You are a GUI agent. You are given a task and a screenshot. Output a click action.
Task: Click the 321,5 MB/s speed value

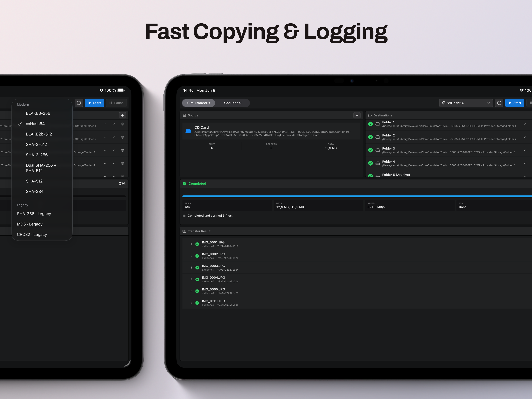click(x=376, y=207)
